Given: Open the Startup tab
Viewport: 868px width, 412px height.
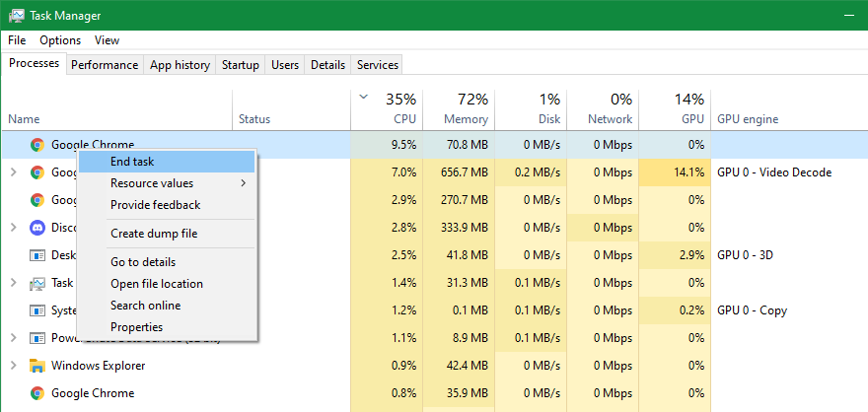Looking at the screenshot, I should tap(240, 65).
